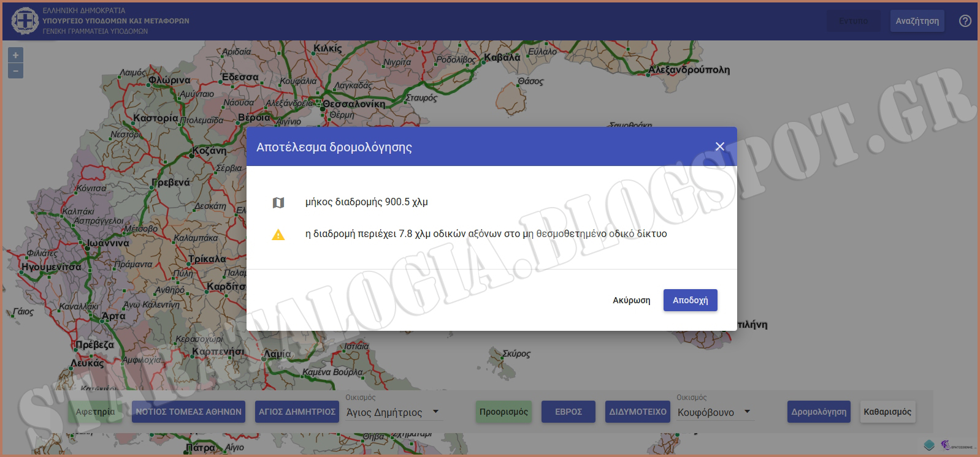Click the Έντυπο button in header

[853, 21]
